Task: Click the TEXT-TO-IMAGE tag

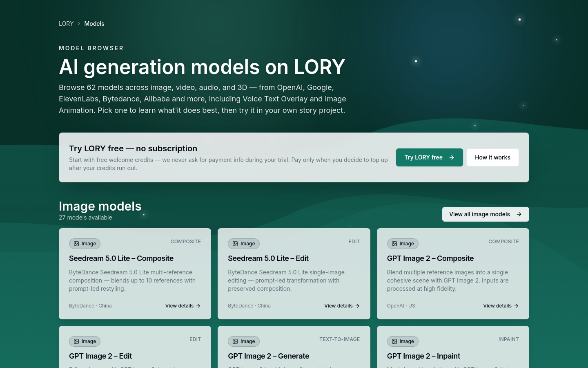Action: coord(340,339)
